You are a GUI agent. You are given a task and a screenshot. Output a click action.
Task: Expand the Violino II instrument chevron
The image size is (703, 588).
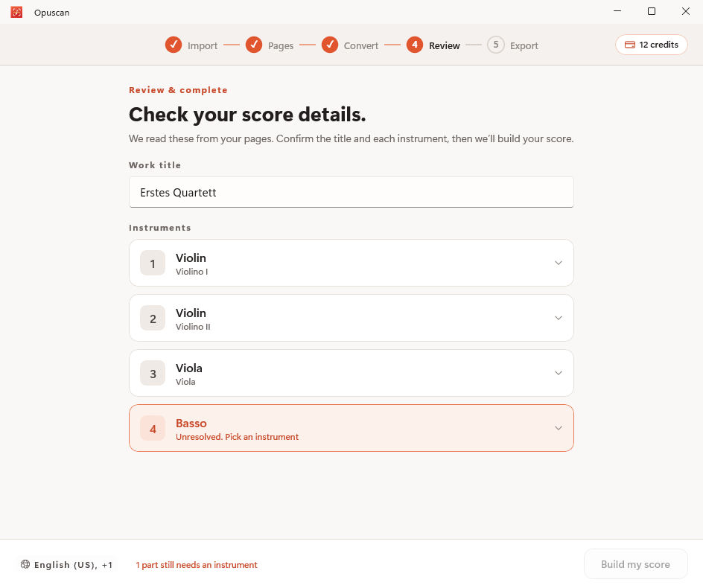pos(559,319)
